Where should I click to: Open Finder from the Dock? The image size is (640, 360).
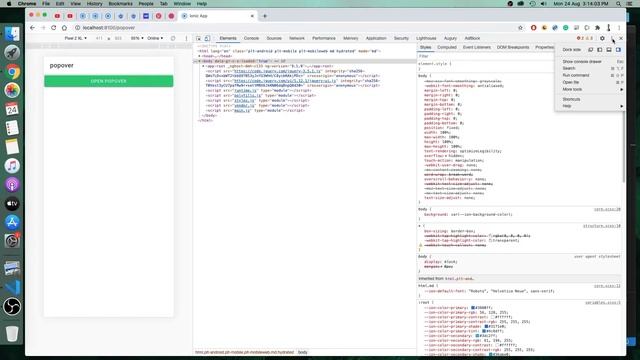pyautogui.click(x=12, y=34)
